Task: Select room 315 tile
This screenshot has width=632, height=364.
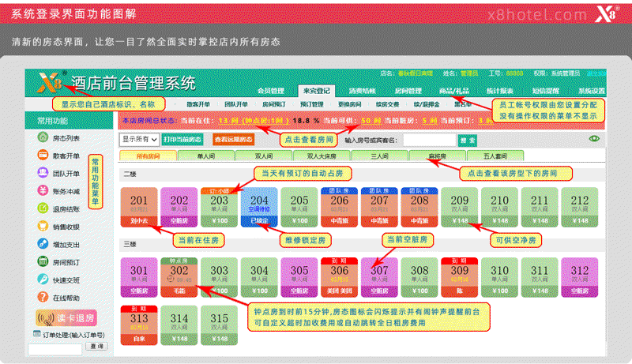Action: [220, 325]
